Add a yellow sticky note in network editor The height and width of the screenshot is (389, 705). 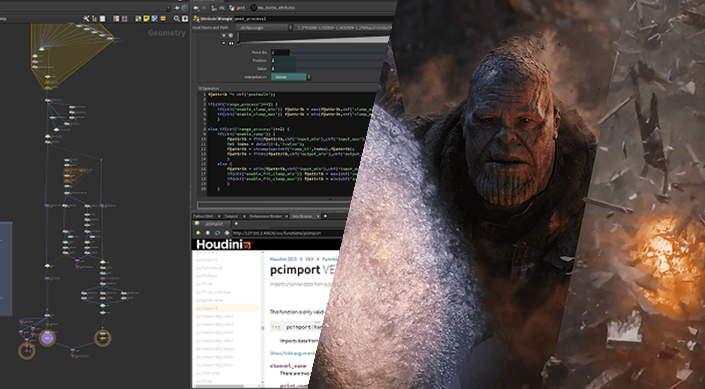(146, 18)
